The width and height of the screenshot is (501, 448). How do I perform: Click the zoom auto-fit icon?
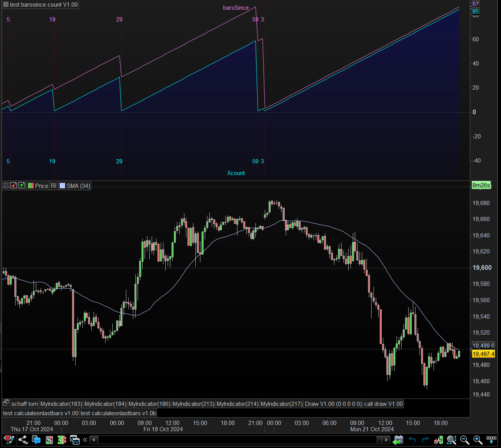452,440
